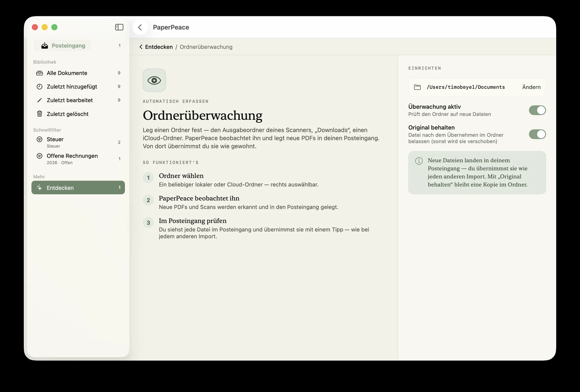Open Alle Dokumente in the sidebar
This screenshot has width=580, height=392.
tap(78, 73)
